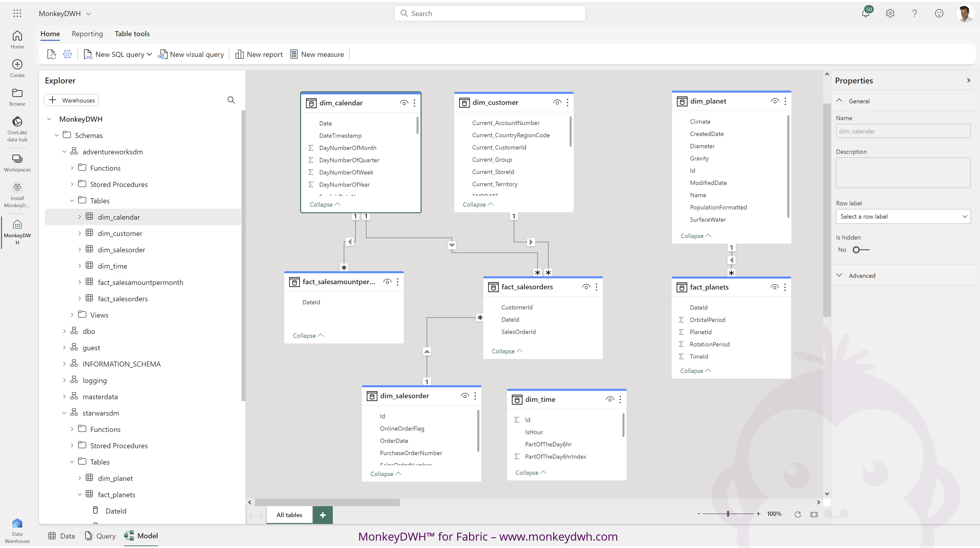Collapse Properties pane double chevron
The image size is (980, 548).
click(x=969, y=80)
